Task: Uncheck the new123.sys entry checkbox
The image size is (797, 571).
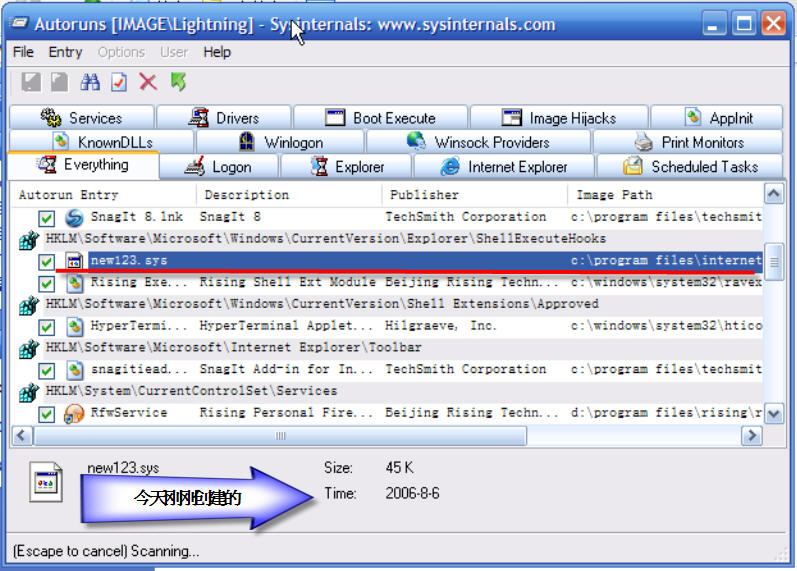Action: tap(46, 262)
